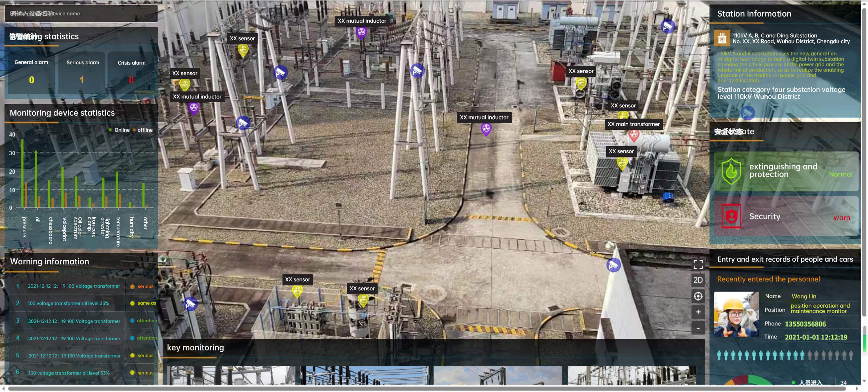Click the horizontal scrollbar at the bottom
The width and height of the screenshot is (868, 392).
click(x=426, y=388)
